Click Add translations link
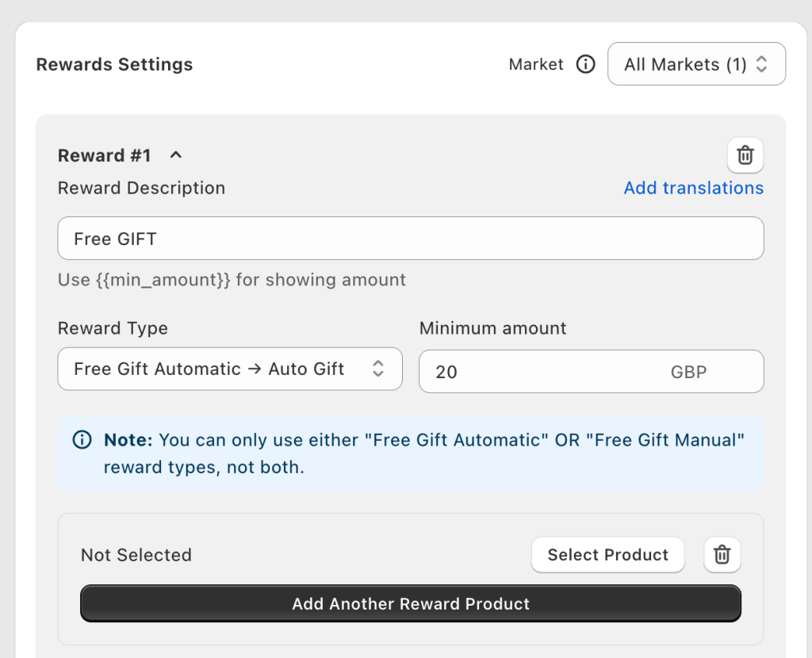 tap(693, 188)
